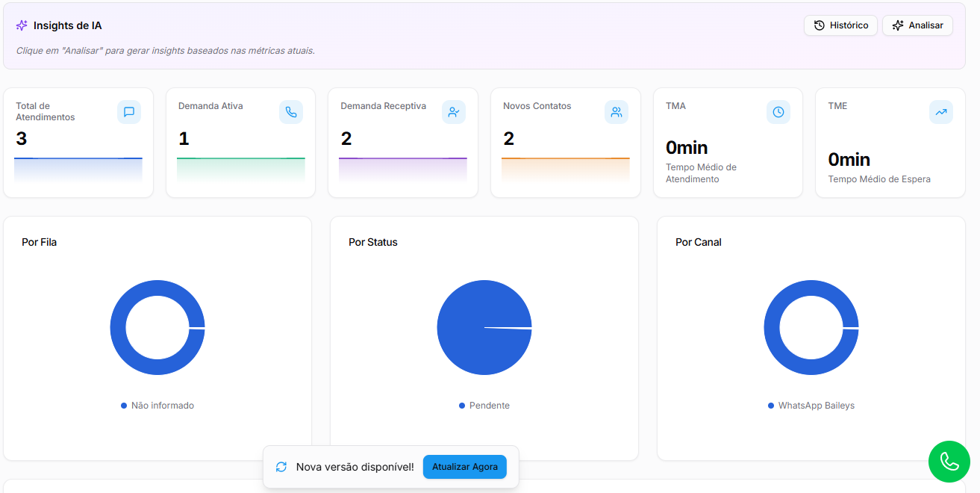The image size is (980, 493).
Task: Open the green floating phone button
Action: coord(949,462)
